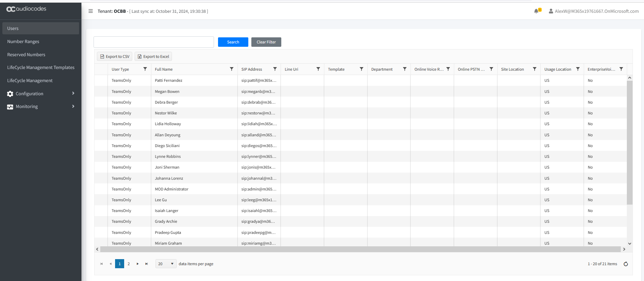Toggle the hamburger sidebar menu icon

pos(91,11)
